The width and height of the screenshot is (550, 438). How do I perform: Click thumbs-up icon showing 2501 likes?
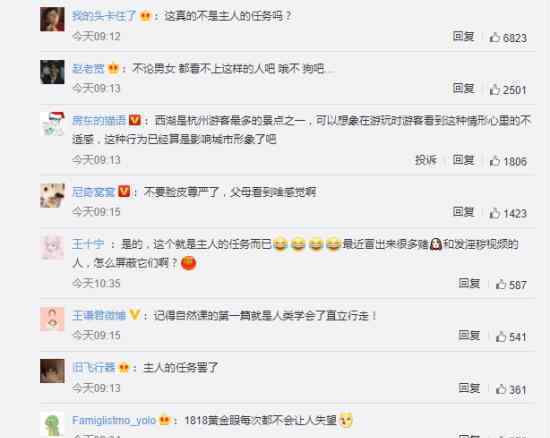[x=495, y=89]
